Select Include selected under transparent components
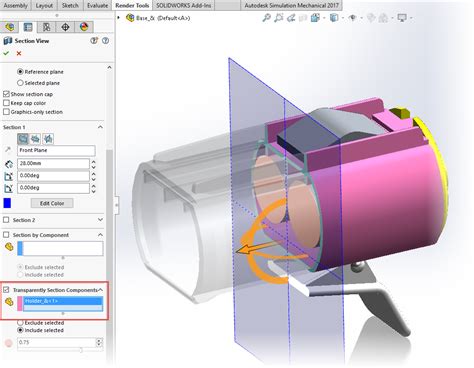The width and height of the screenshot is (474, 368). pyautogui.click(x=20, y=330)
